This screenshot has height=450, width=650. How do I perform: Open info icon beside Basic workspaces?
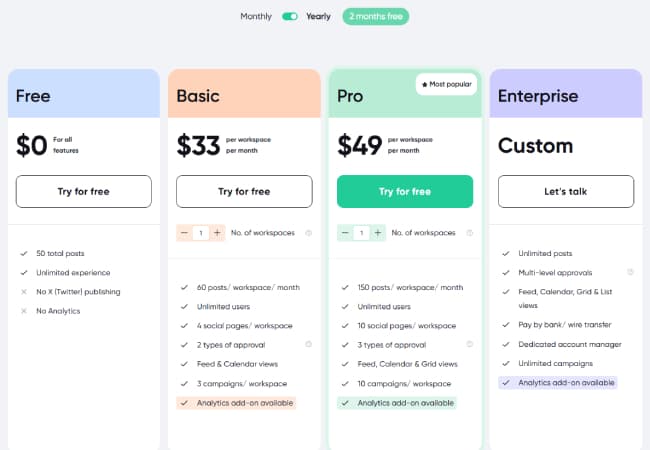pos(308,233)
